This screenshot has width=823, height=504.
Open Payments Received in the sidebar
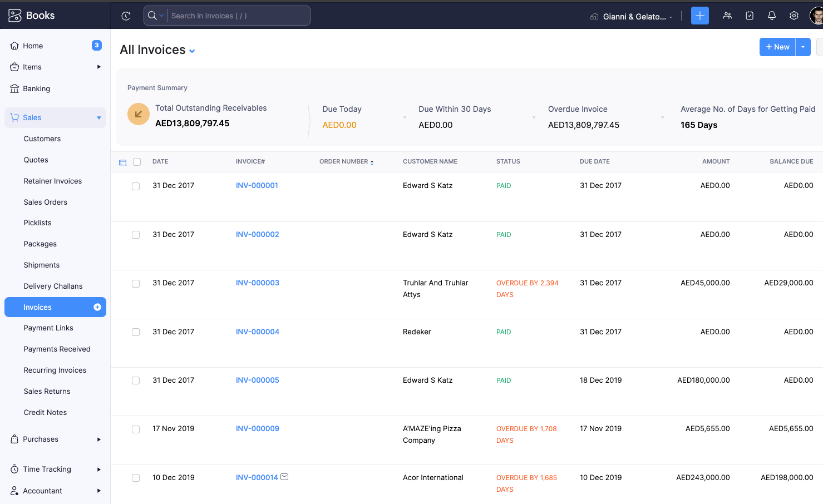(x=57, y=349)
